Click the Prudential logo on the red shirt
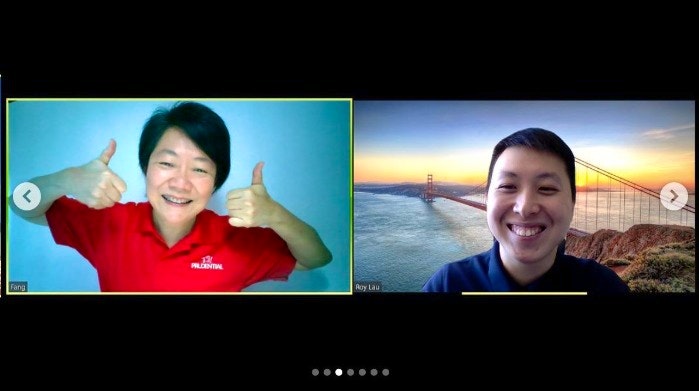This screenshot has width=699, height=391. pyautogui.click(x=207, y=263)
